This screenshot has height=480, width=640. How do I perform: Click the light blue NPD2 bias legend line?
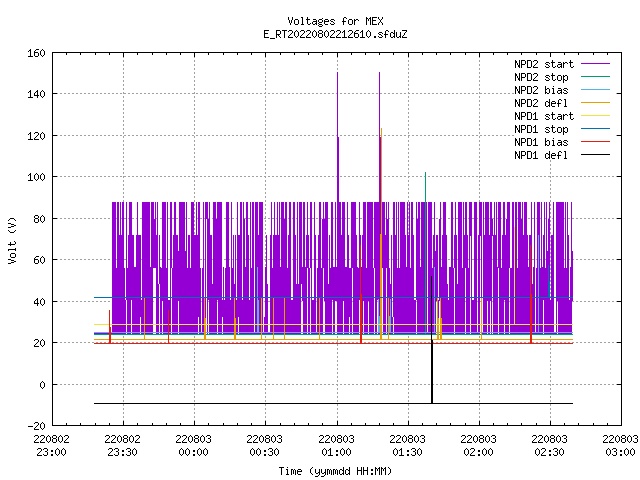[x=596, y=90]
